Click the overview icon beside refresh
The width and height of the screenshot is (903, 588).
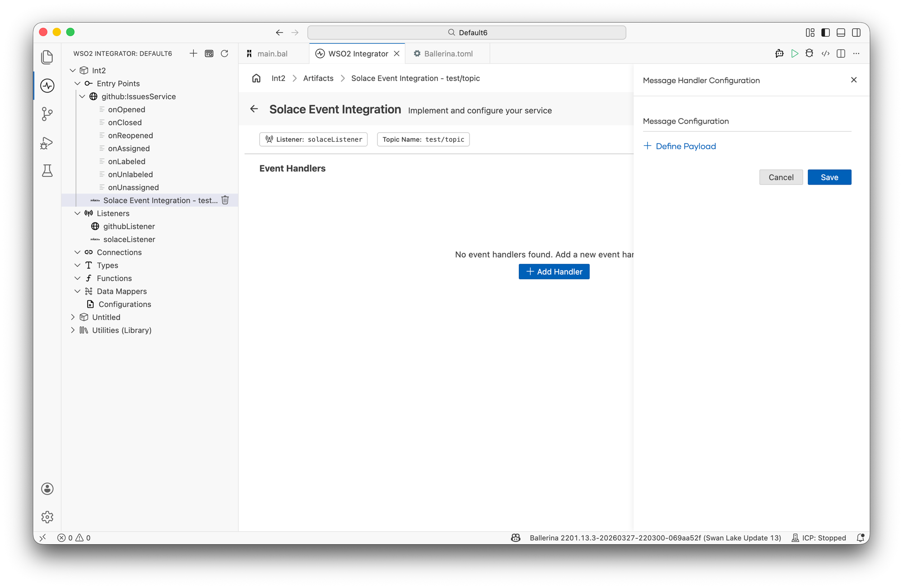(x=209, y=53)
